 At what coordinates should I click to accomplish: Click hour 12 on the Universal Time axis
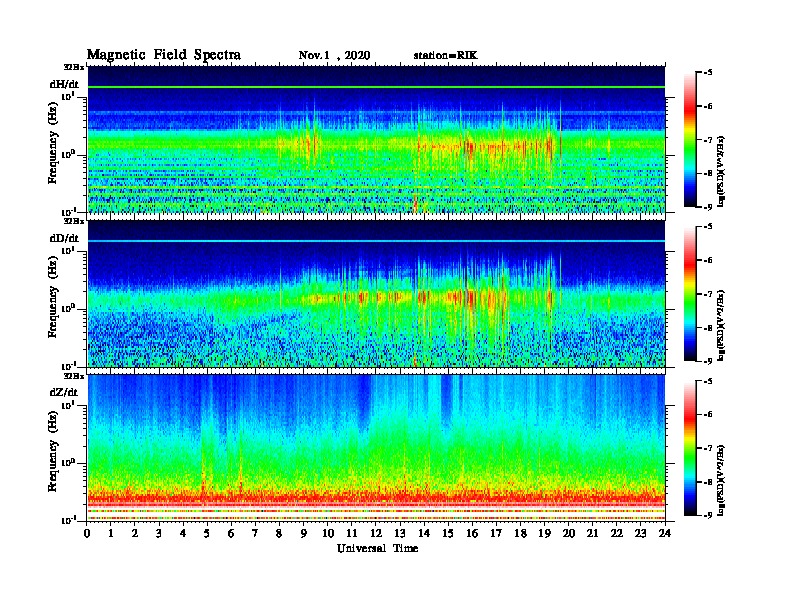(376, 534)
